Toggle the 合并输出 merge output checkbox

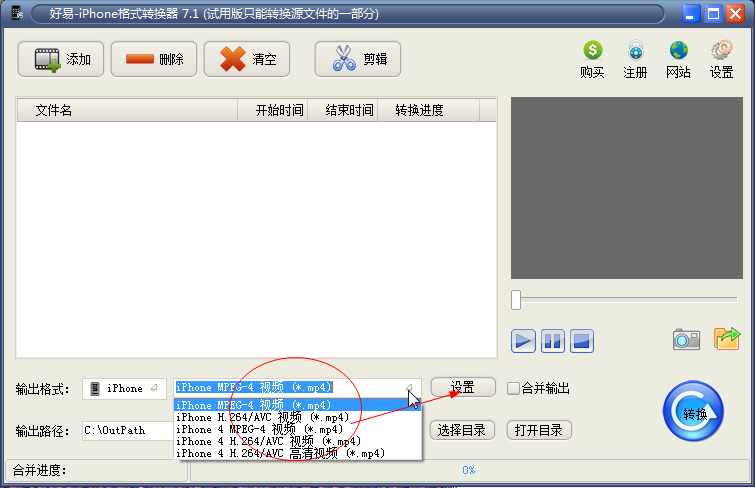click(x=513, y=388)
